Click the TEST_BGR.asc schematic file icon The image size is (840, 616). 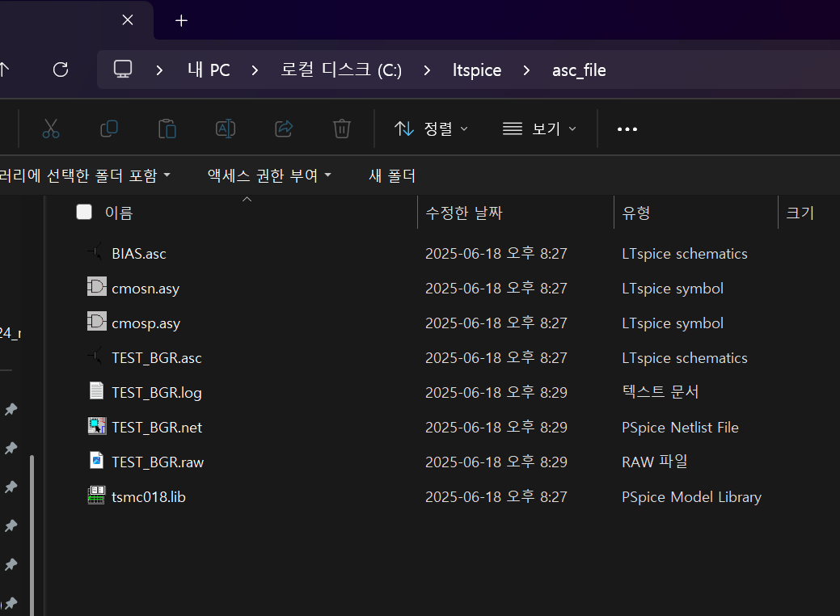pos(96,357)
